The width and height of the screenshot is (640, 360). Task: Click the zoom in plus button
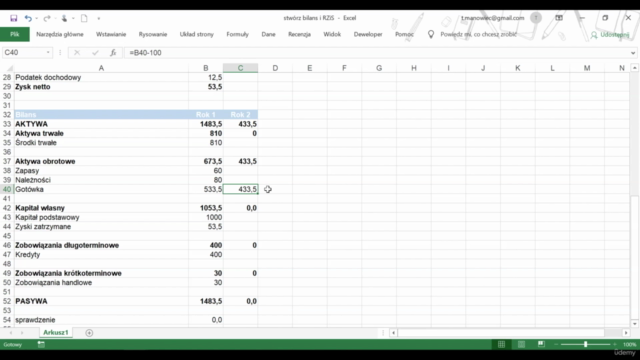[615, 344]
